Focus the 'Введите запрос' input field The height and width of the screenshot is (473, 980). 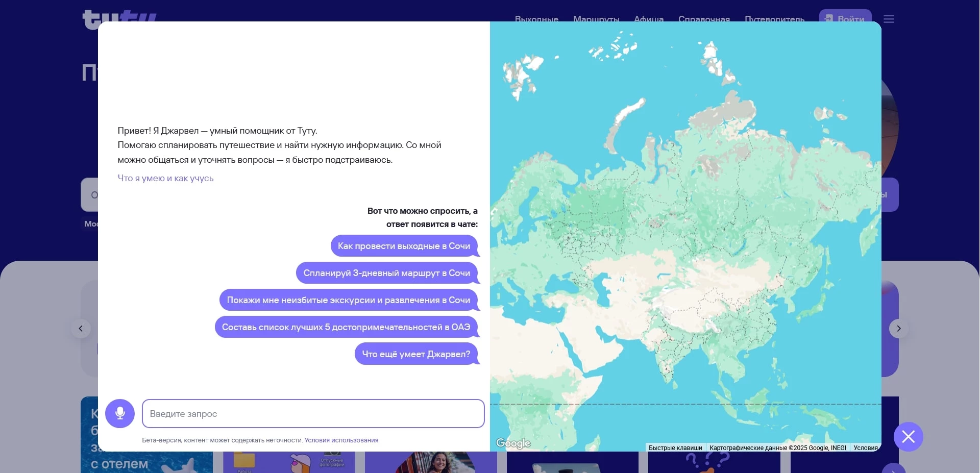pos(313,414)
